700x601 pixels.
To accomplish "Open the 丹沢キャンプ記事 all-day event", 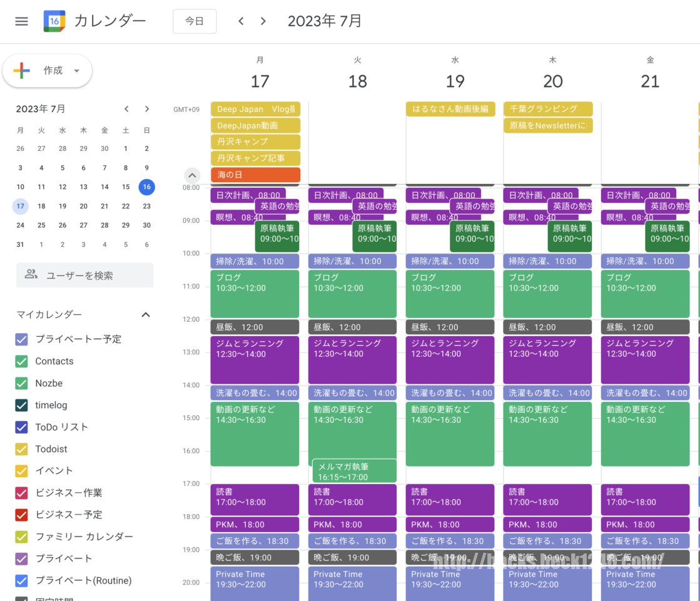I will click(255, 158).
